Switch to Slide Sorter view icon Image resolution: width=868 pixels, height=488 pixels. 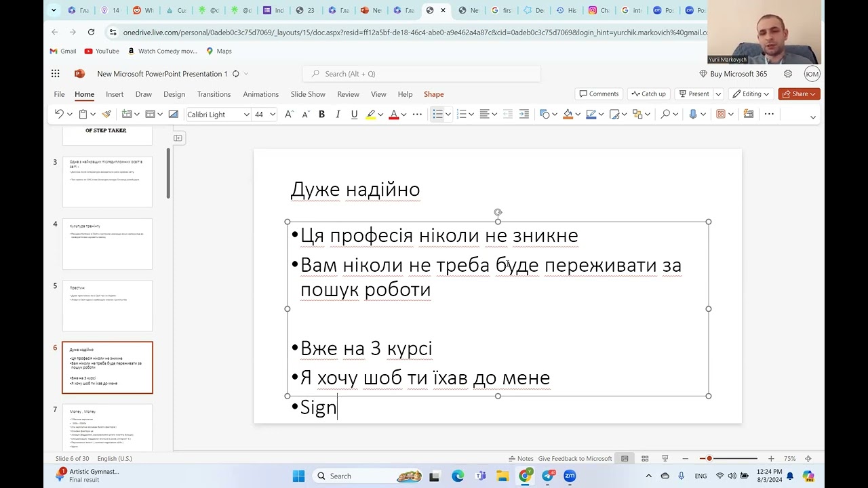[x=645, y=459]
